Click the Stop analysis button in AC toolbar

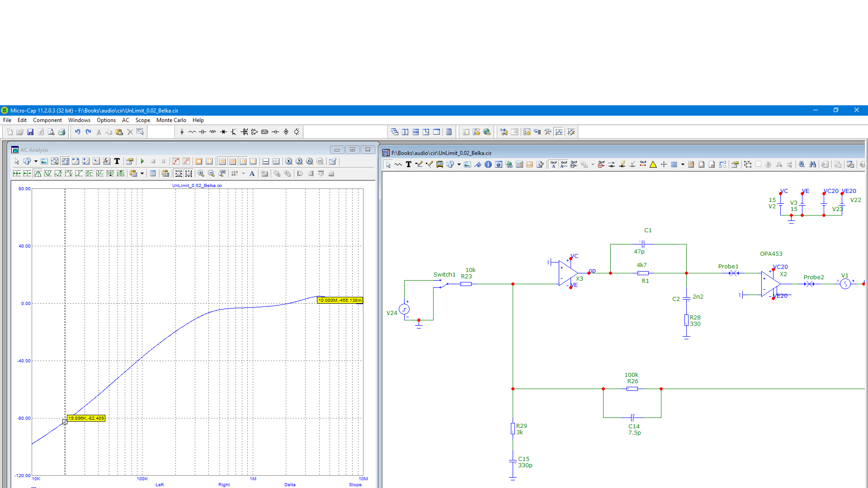[153, 161]
